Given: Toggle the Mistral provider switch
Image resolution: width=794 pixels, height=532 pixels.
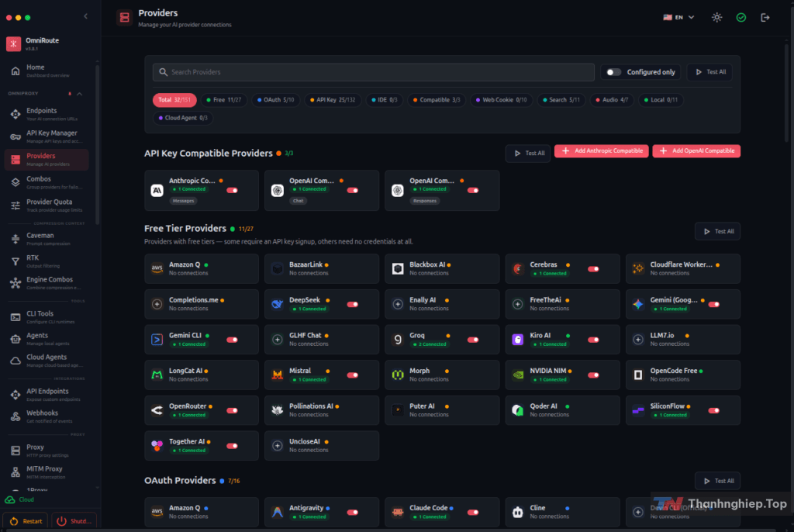Looking at the screenshot, I should point(353,375).
